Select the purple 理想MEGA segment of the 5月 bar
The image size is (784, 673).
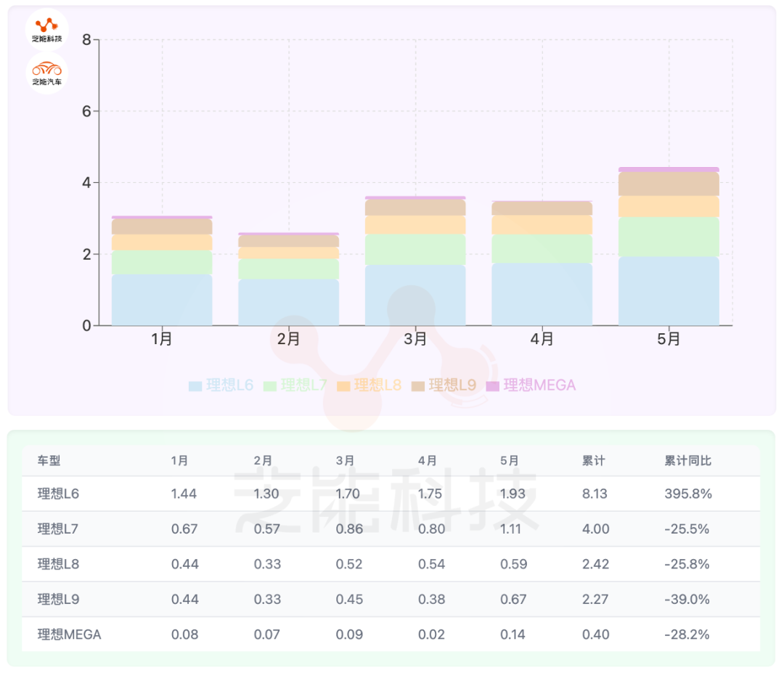tap(669, 169)
